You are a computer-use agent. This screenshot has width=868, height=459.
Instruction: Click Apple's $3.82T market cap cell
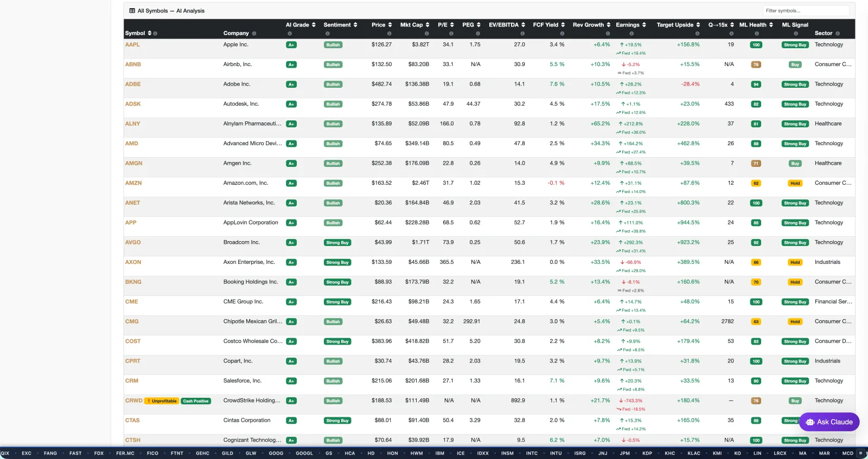tap(420, 44)
